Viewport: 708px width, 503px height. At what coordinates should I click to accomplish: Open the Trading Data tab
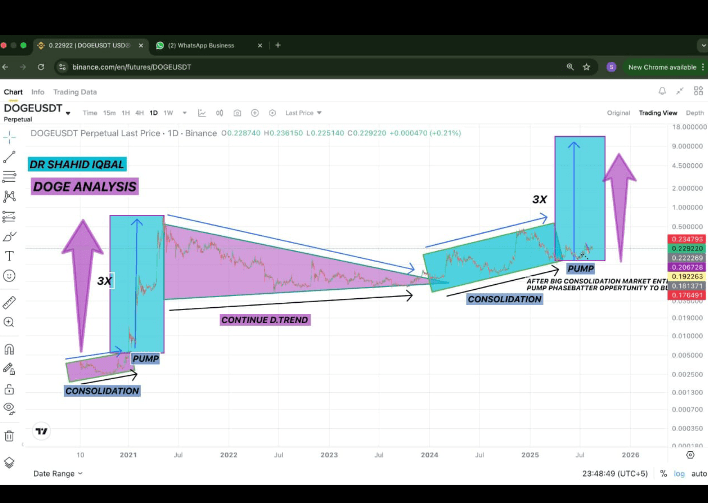[75, 92]
